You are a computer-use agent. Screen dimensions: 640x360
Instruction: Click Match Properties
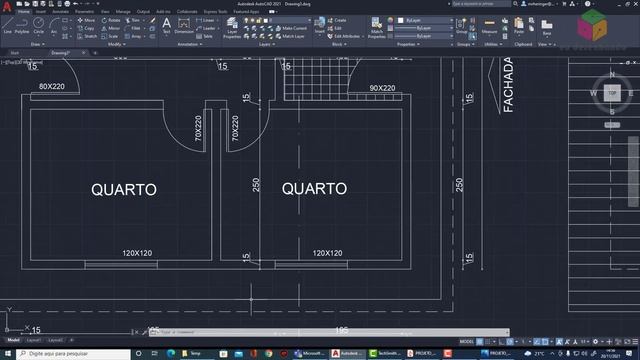coord(376,28)
